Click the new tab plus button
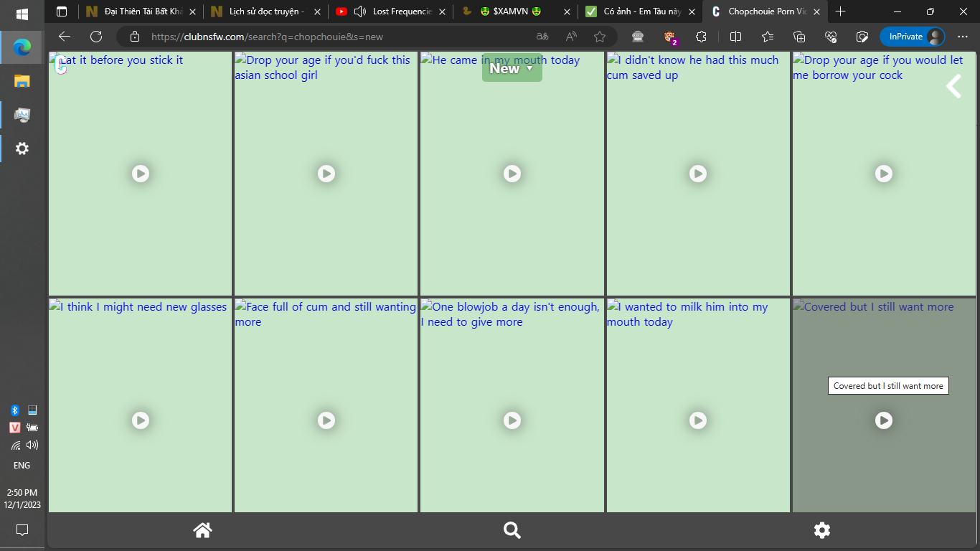Viewport: 980px width, 551px height. click(840, 11)
